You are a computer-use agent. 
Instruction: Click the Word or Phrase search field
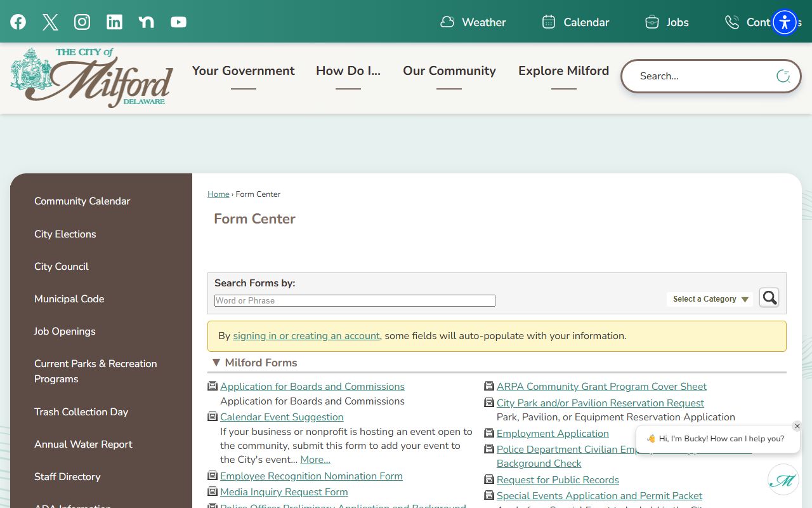355,301
